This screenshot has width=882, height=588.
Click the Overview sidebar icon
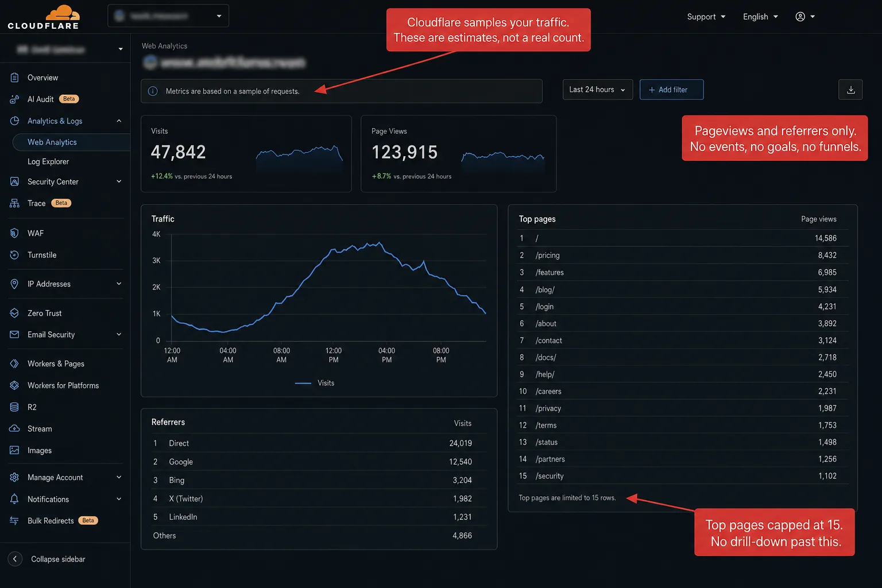(x=14, y=78)
